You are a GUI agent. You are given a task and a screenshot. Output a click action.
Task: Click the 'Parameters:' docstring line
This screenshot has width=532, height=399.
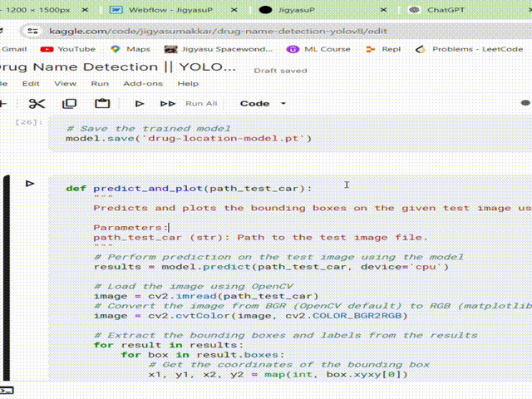[x=131, y=227]
